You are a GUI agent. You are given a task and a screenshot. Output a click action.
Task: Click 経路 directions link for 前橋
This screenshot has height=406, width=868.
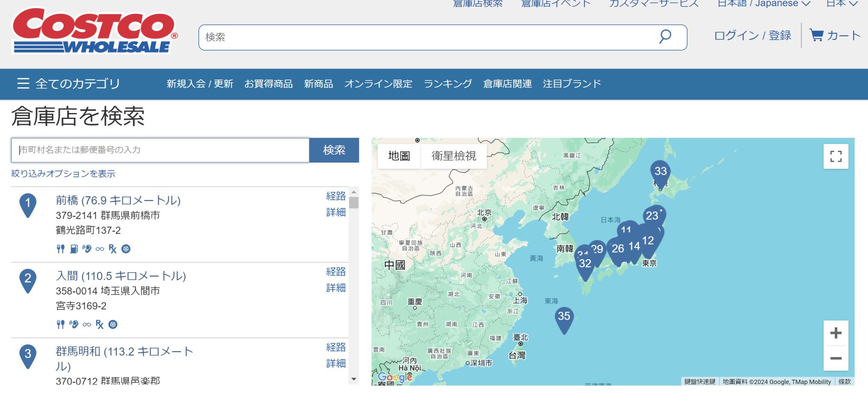pos(336,196)
